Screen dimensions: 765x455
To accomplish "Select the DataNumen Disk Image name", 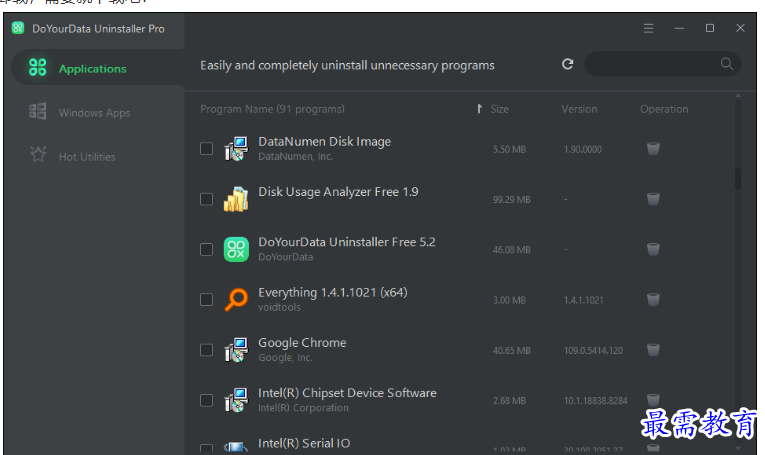I will pos(324,141).
